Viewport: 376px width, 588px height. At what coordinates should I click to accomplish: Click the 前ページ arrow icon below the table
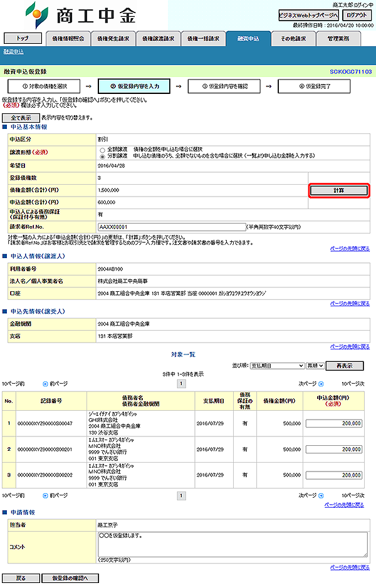pos(45,495)
